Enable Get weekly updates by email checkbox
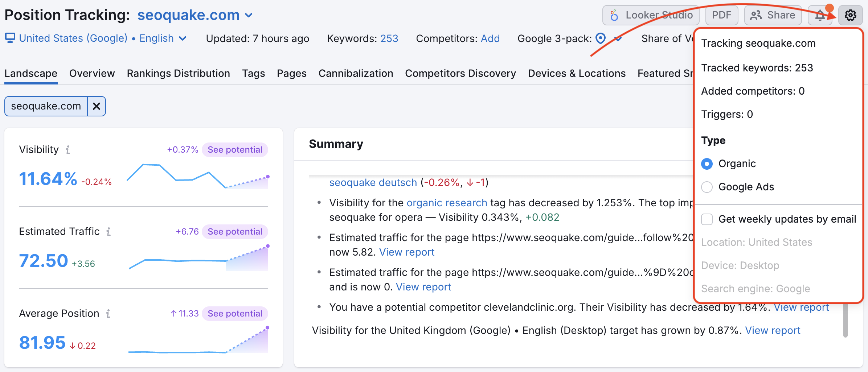The height and width of the screenshot is (372, 868). point(707,219)
